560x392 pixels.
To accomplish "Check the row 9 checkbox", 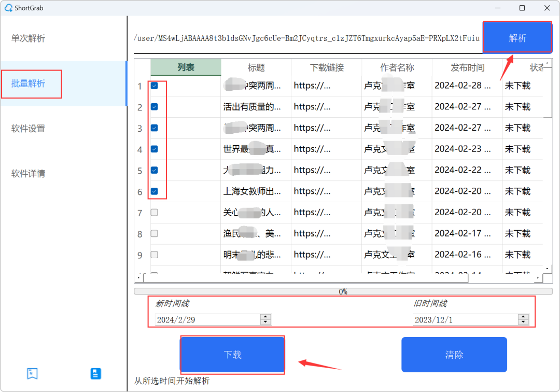I will click(155, 255).
